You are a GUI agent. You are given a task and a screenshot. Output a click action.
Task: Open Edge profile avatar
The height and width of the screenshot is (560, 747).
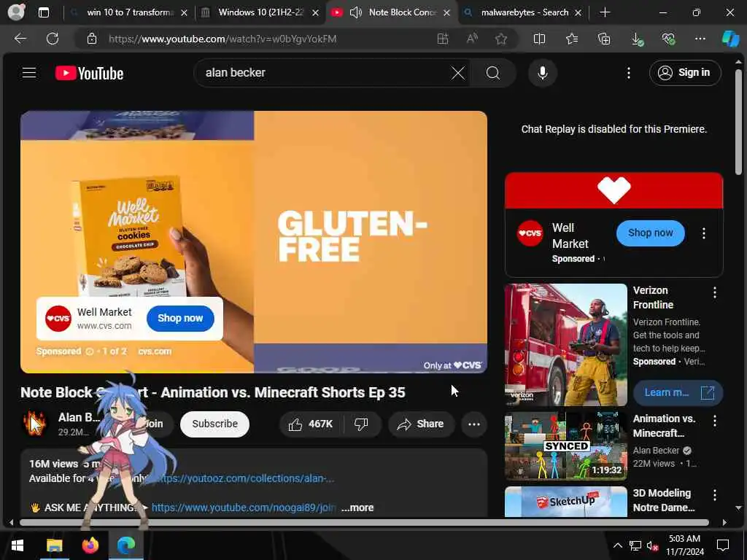16,12
